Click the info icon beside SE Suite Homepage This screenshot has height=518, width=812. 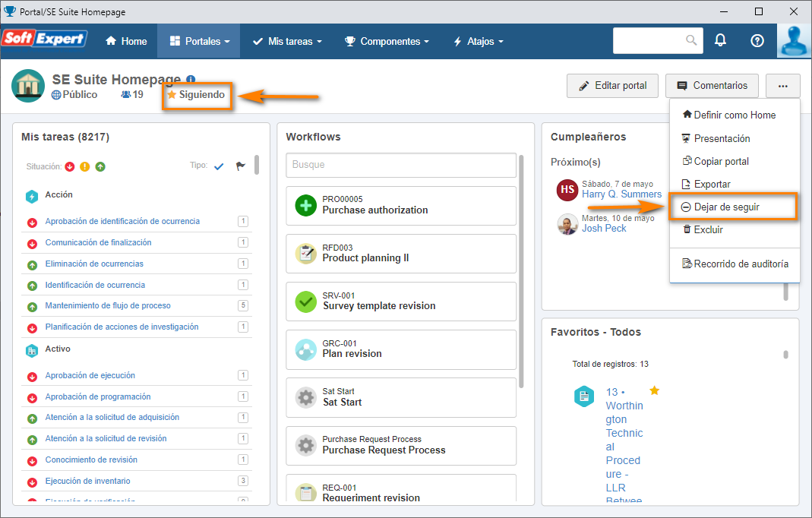tap(191, 79)
